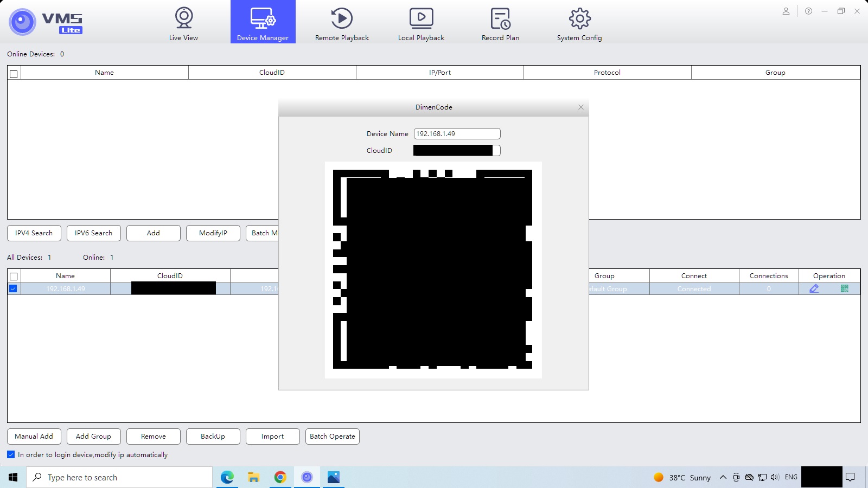868x488 pixels.
Task: Open System Config settings
Action: tap(579, 24)
